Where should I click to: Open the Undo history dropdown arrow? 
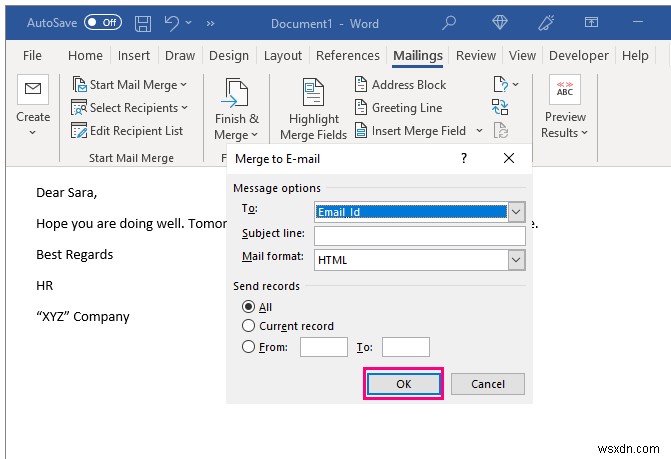[x=189, y=23]
